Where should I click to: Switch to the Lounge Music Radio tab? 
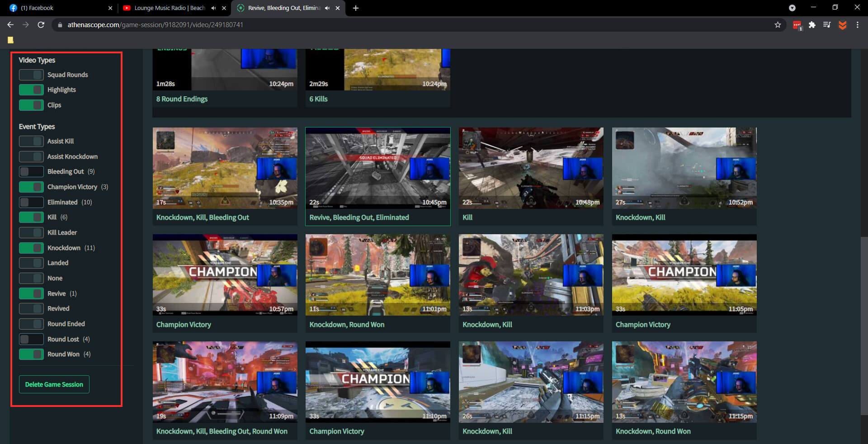174,8
